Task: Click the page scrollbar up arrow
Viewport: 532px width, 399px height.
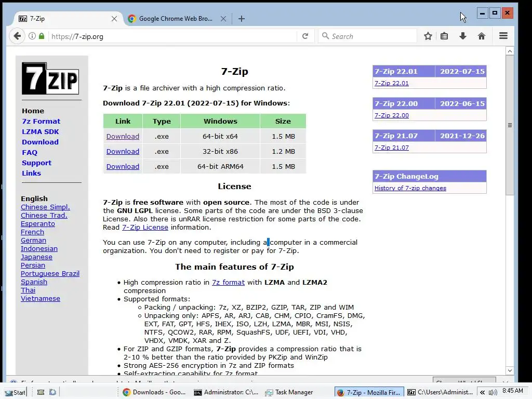Action: [x=510, y=51]
